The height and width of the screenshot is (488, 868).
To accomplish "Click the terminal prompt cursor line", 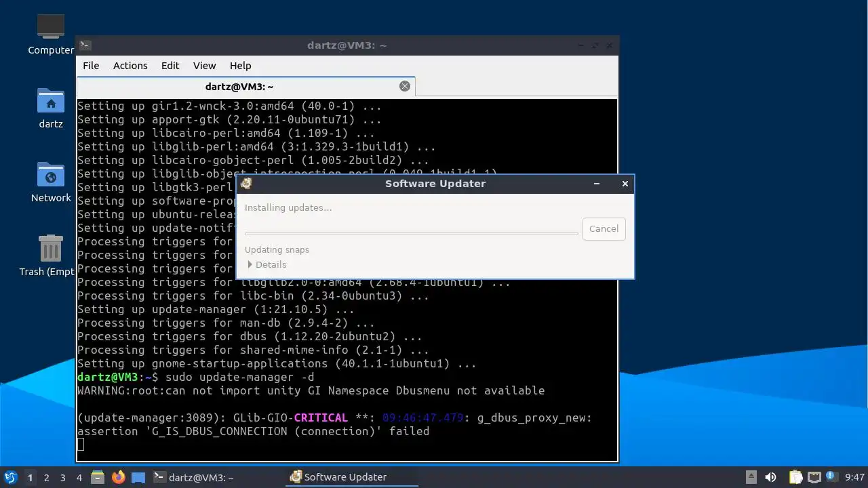I will pos(81,445).
